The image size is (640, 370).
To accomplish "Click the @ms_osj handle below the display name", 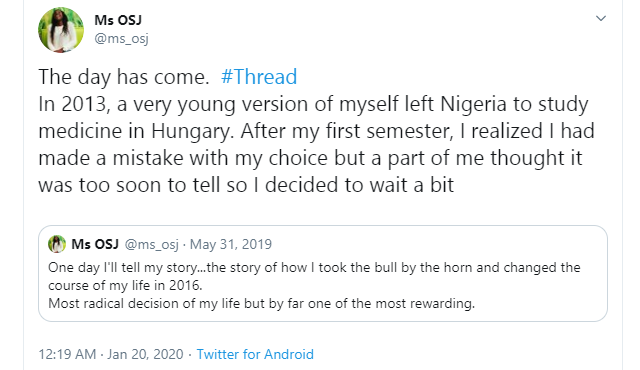I will click(121, 39).
